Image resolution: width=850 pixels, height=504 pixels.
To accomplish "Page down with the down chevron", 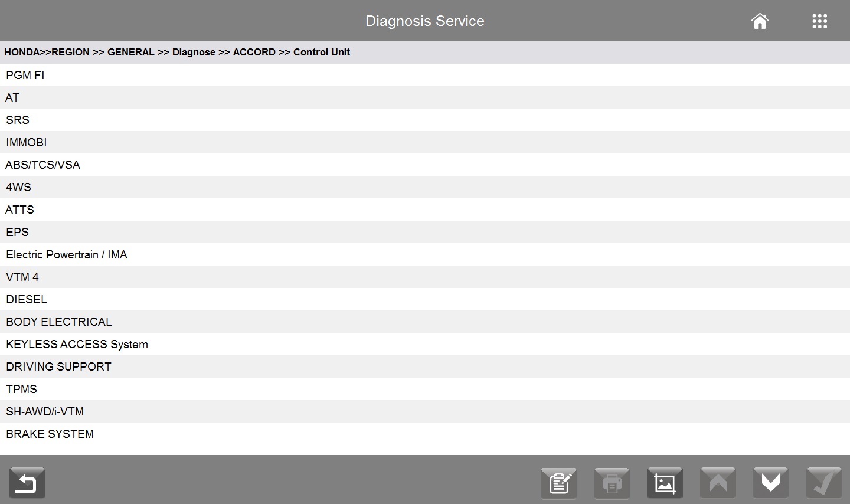I will [x=771, y=483].
